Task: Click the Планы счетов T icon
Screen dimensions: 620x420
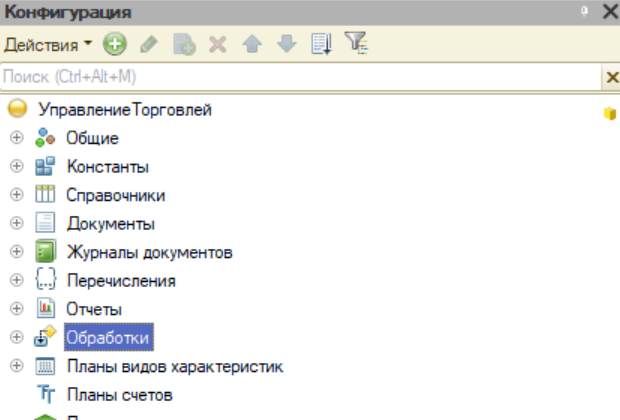Action: click(x=46, y=394)
